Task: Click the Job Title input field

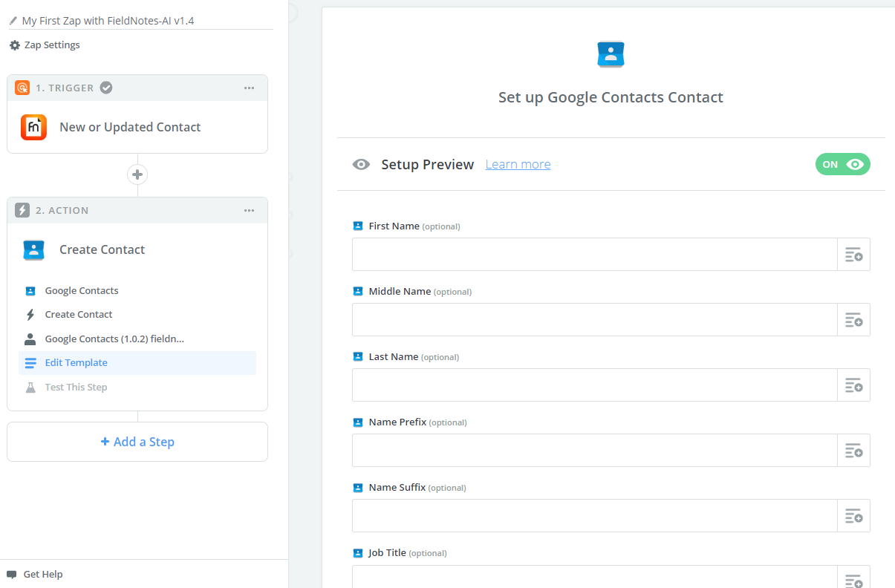Action: click(x=595, y=577)
